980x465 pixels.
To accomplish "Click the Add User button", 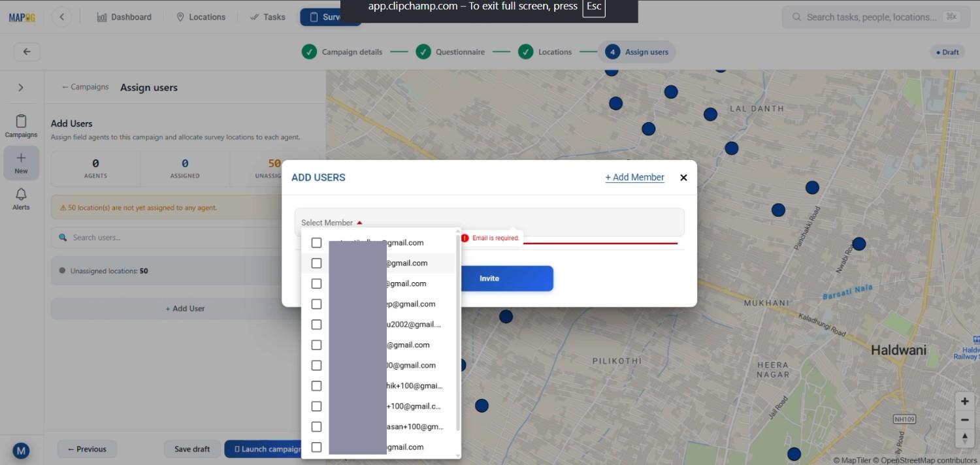I will tap(185, 308).
